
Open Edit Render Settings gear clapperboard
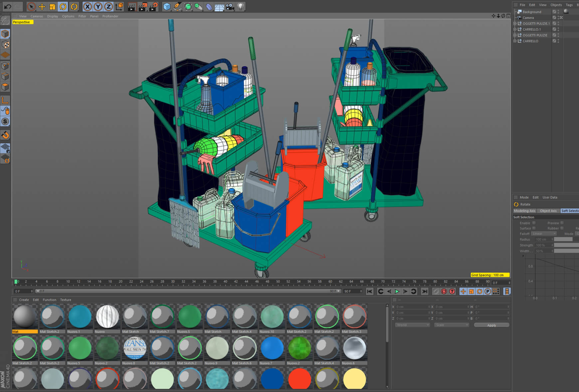[x=153, y=6]
